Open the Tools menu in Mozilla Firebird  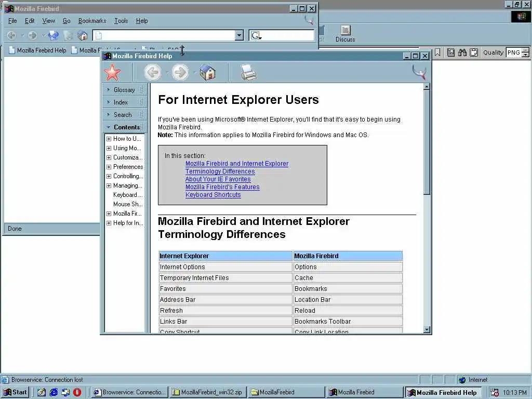click(x=121, y=21)
